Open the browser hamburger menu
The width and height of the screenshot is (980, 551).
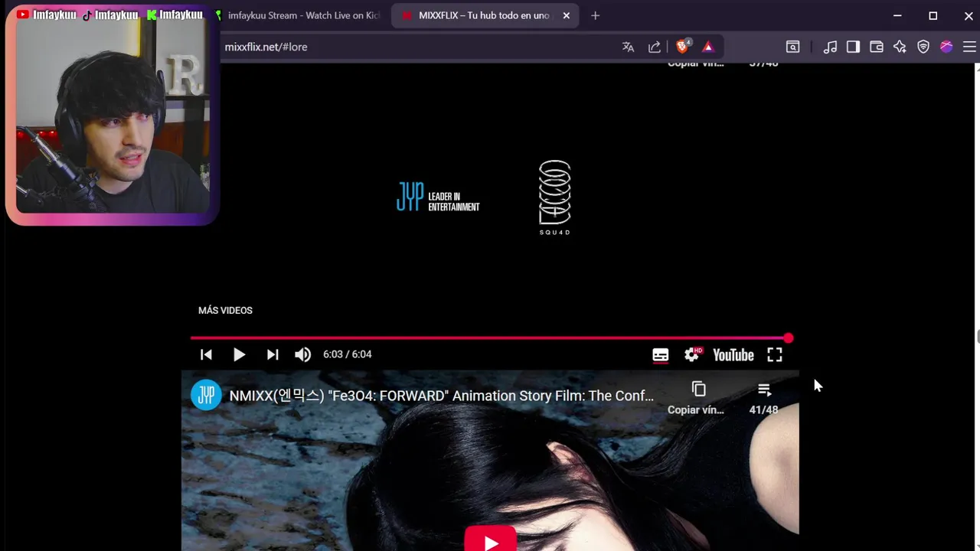click(969, 47)
